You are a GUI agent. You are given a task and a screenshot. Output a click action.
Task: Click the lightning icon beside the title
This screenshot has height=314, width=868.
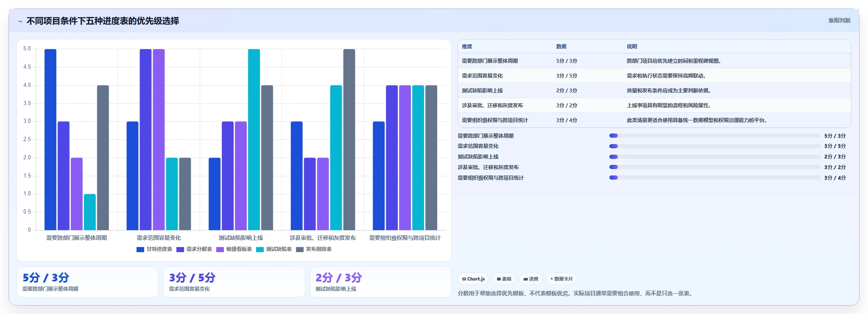click(20, 21)
